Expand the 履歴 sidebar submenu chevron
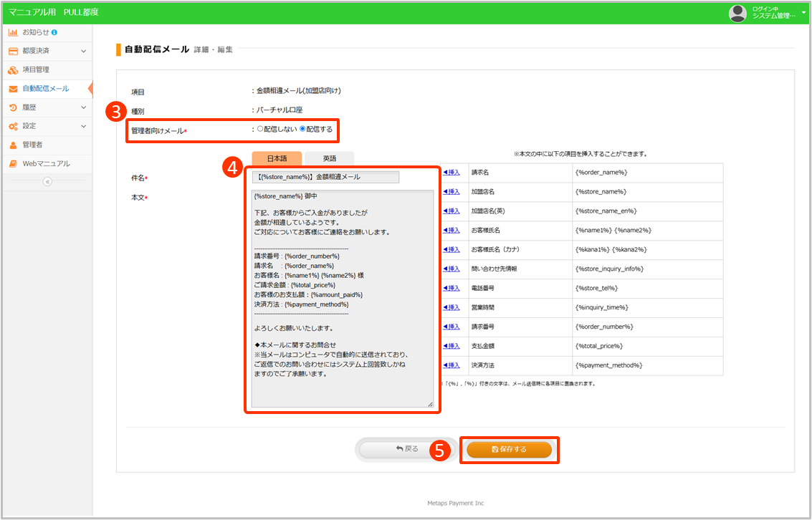812x520 pixels. click(x=83, y=107)
